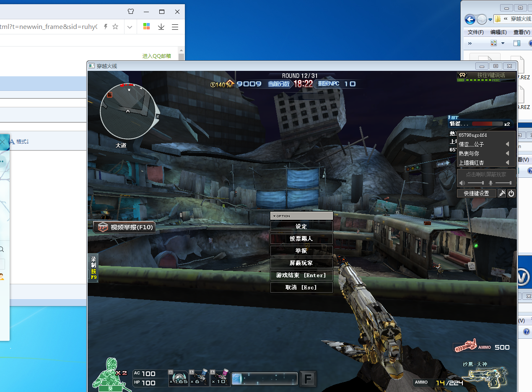The height and width of the screenshot is (392, 532).
Task: Click the power icon in voice panel
Action: (511, 193)
